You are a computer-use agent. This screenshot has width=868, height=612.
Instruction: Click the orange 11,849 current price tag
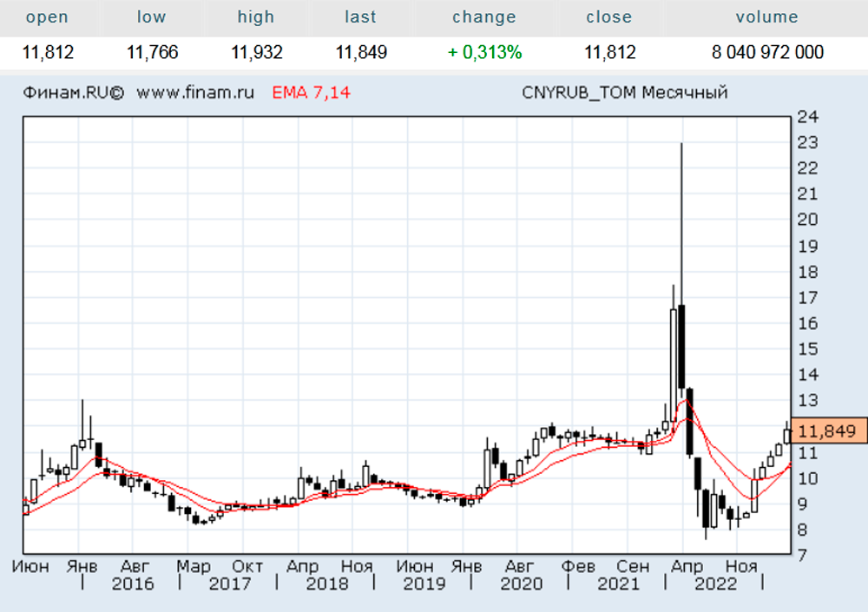click(827, 431)
